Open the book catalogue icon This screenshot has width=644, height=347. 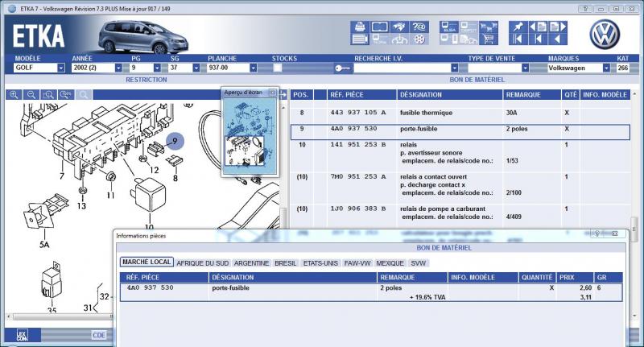(x=379, y=27)
